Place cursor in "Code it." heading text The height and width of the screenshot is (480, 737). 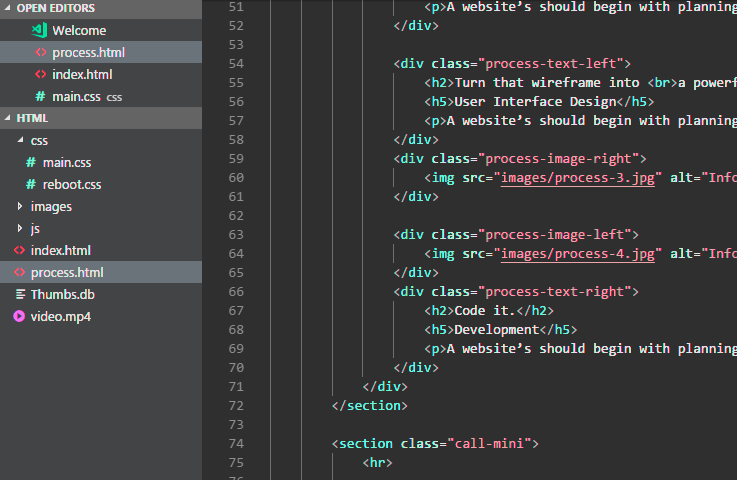[x=485, y=310]
